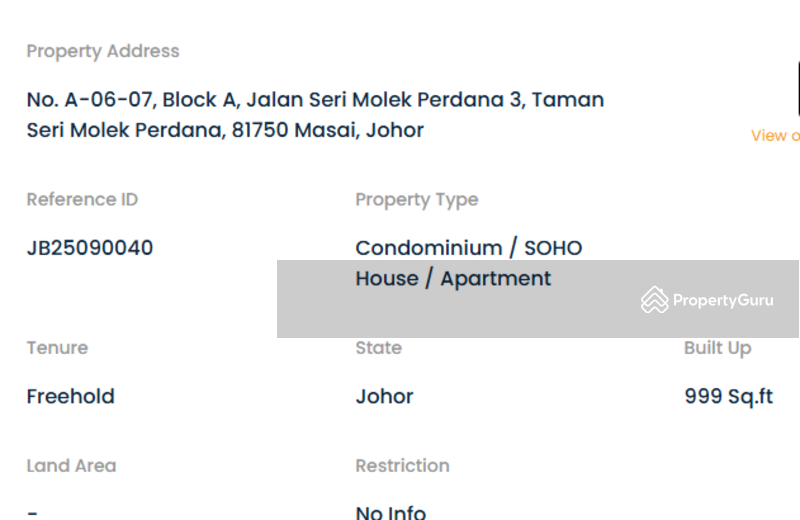Click the Land Area label

(x=71, y=465)
